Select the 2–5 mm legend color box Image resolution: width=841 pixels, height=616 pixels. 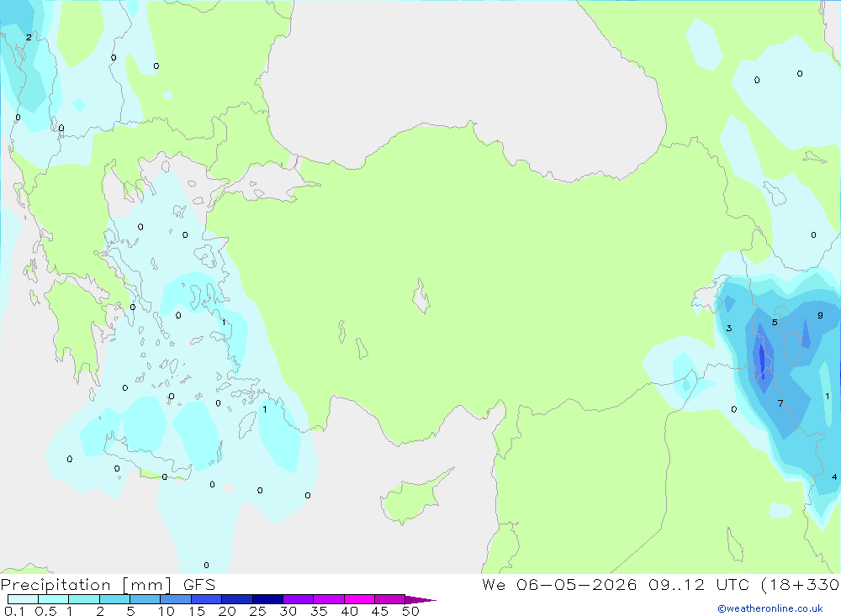click(x=114, y=599)
